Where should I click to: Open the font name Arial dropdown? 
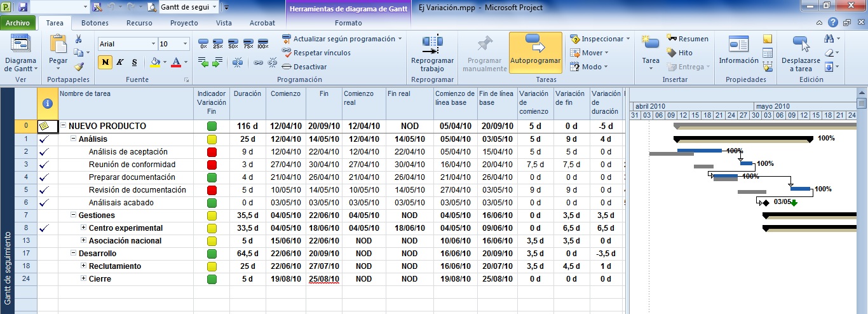point(153,44)
